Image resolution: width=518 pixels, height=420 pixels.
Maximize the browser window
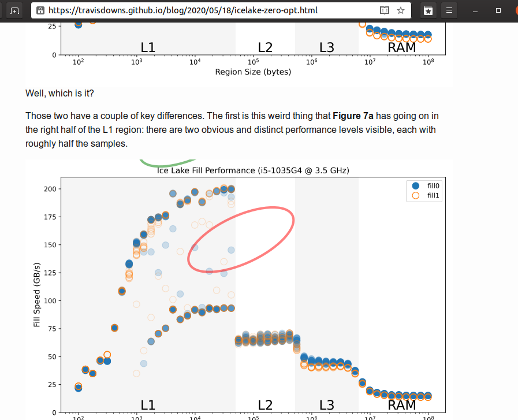tap(498, 10)
